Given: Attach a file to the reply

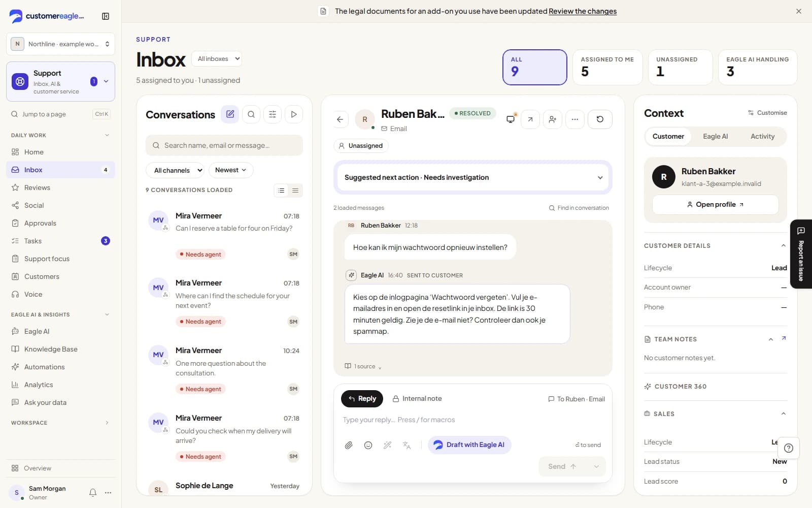Looking at the screenshot, I should click(349, 445).
